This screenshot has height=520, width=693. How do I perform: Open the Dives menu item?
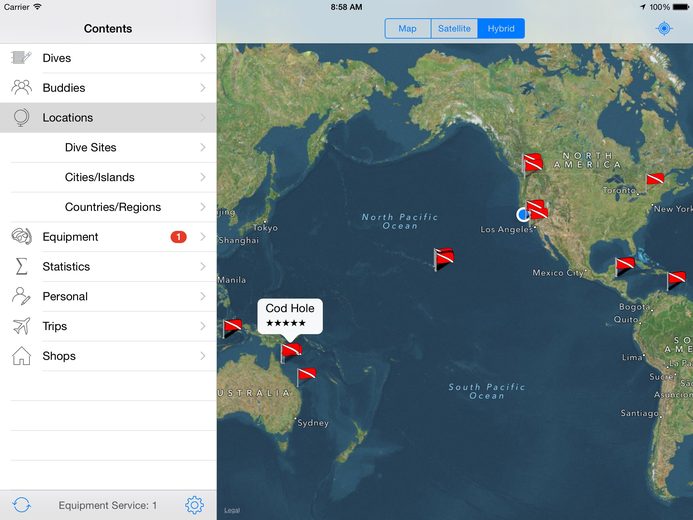pyautogui.click(x=108, y=58)
